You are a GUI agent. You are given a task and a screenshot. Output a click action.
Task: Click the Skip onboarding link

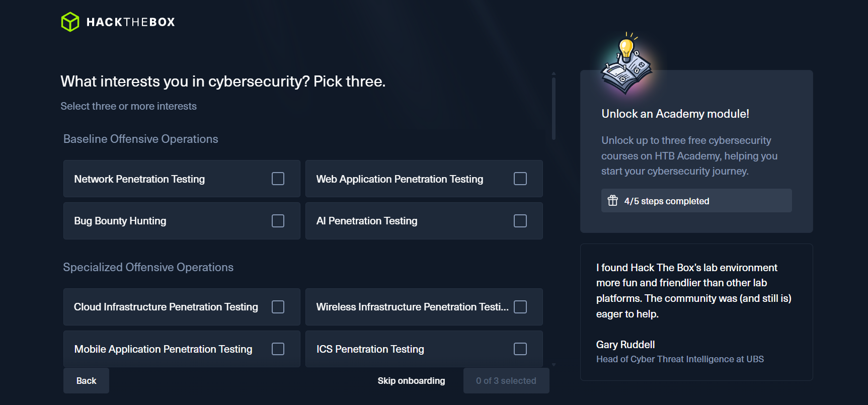[411, 381]
